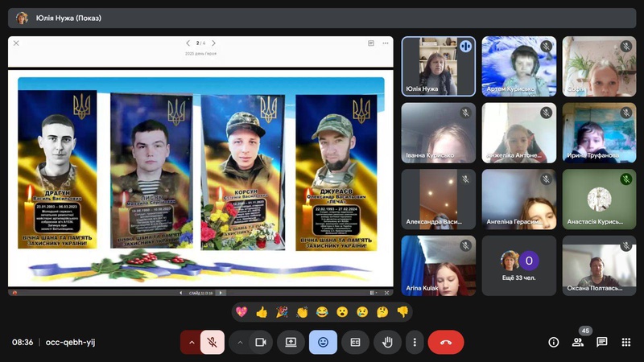Viewport: 644px width, 362px height.
Task: Show the other 33 participants tile
Action: (518, 266)
